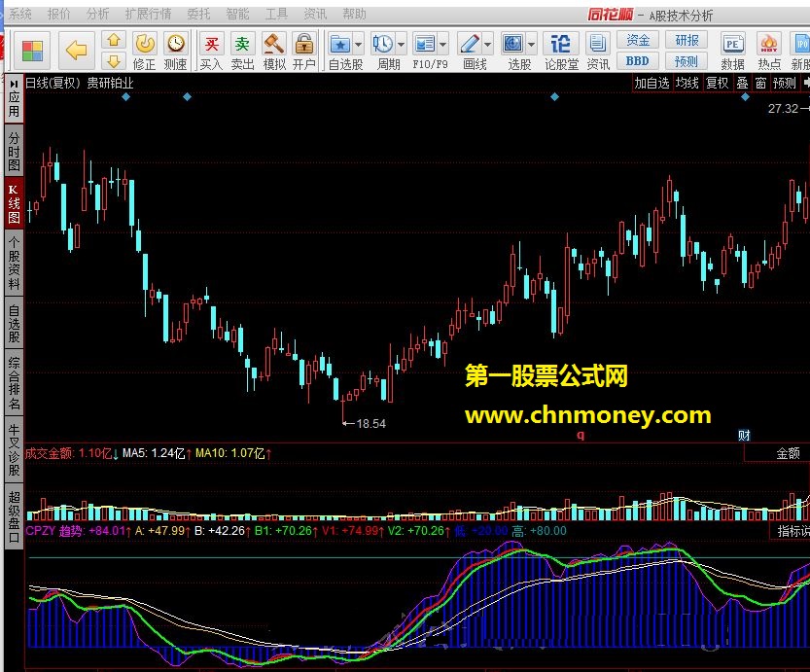810x672 pixels.
Task: Click the yellow down arrow toolbar icon
Action: coord(114,61)
